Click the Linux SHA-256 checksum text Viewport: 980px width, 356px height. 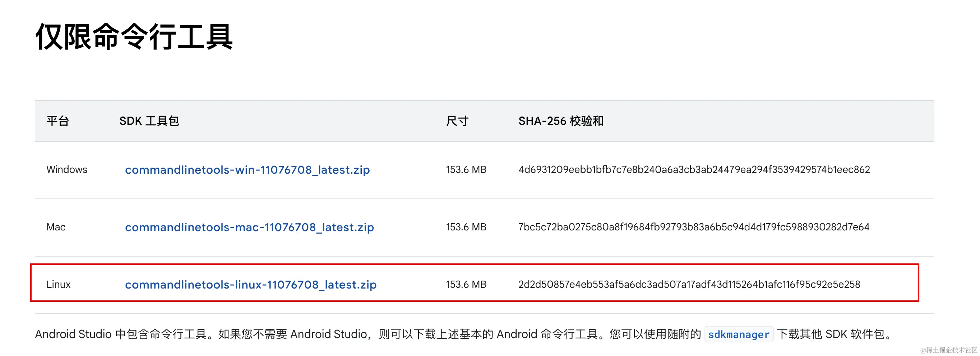(x=689, y=284)
